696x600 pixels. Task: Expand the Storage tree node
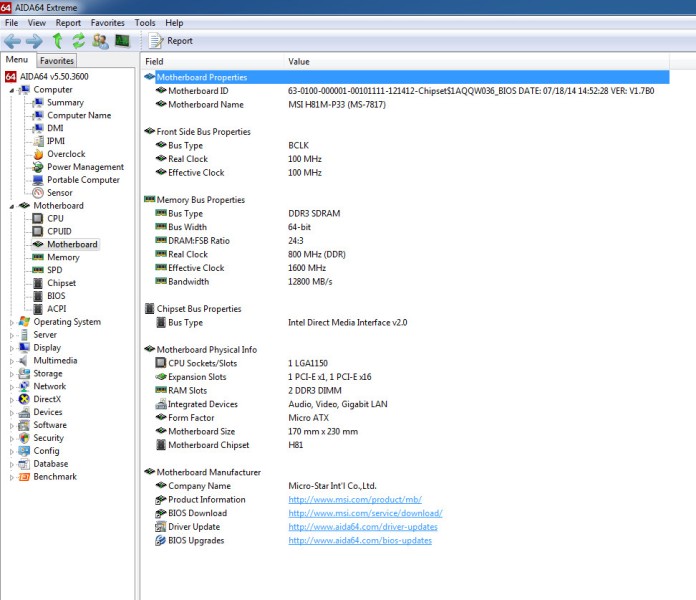[12, 374]
